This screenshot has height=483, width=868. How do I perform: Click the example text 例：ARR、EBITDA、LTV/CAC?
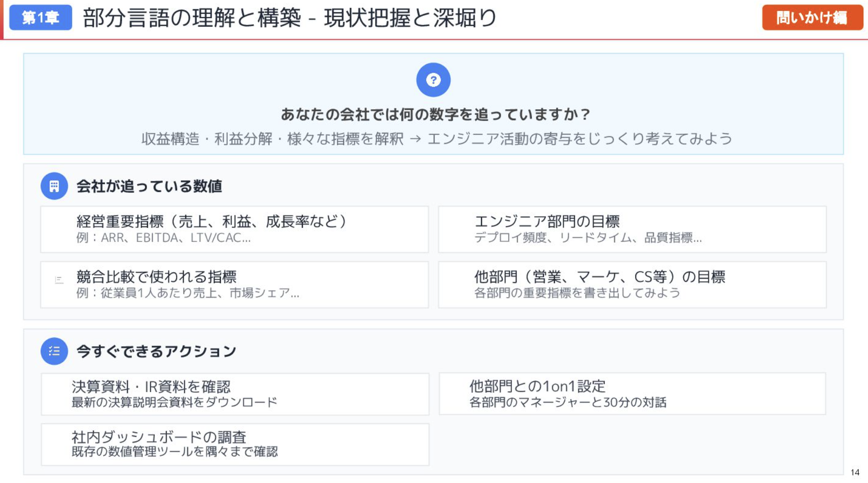tap(163, 238)
